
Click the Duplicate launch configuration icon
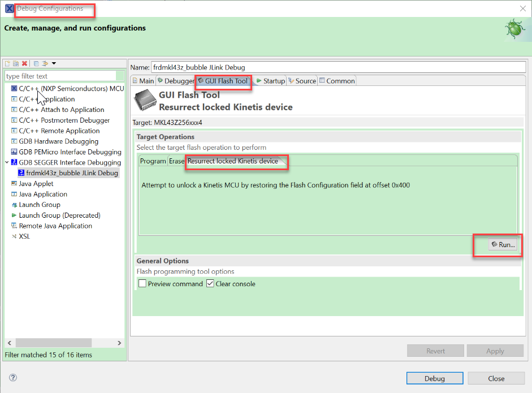(x=16, y=63)
